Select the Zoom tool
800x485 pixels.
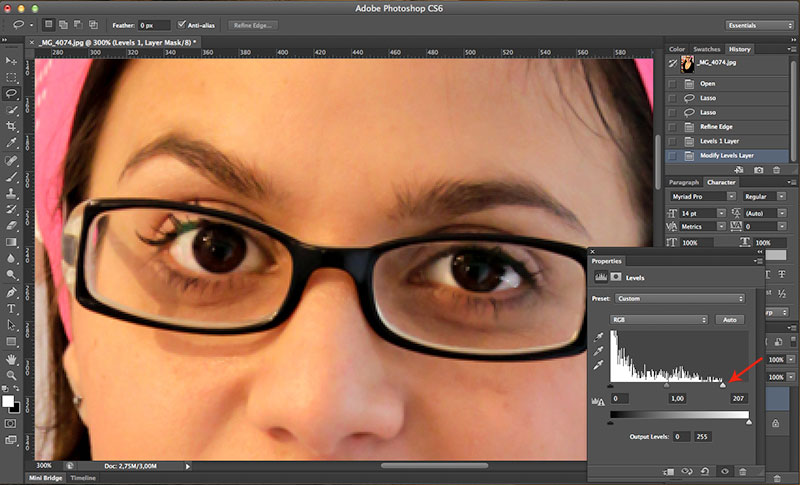[x=11, y=373]
